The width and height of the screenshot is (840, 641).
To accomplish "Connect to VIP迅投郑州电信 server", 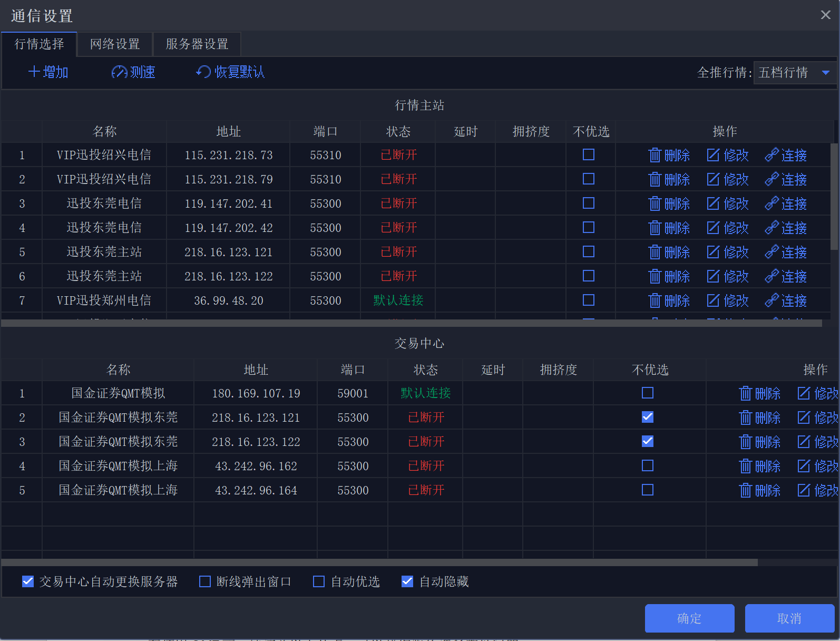I will (786, 300).
